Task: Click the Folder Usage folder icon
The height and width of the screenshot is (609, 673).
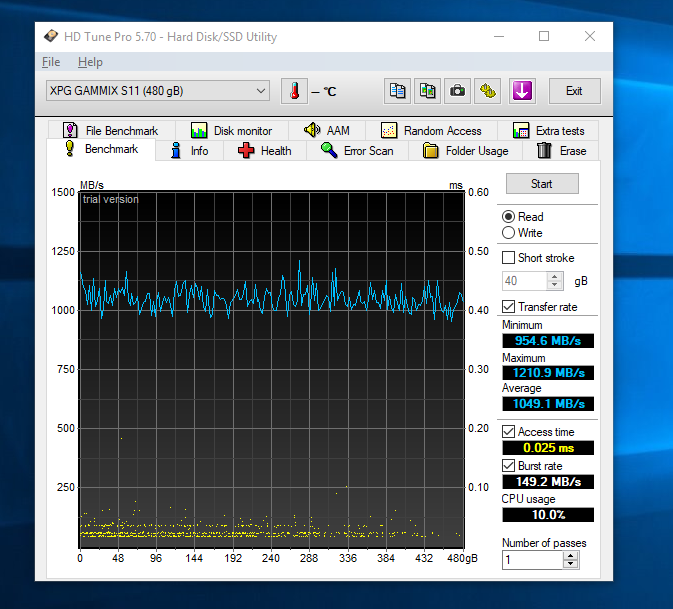Action: coord(430,151)
